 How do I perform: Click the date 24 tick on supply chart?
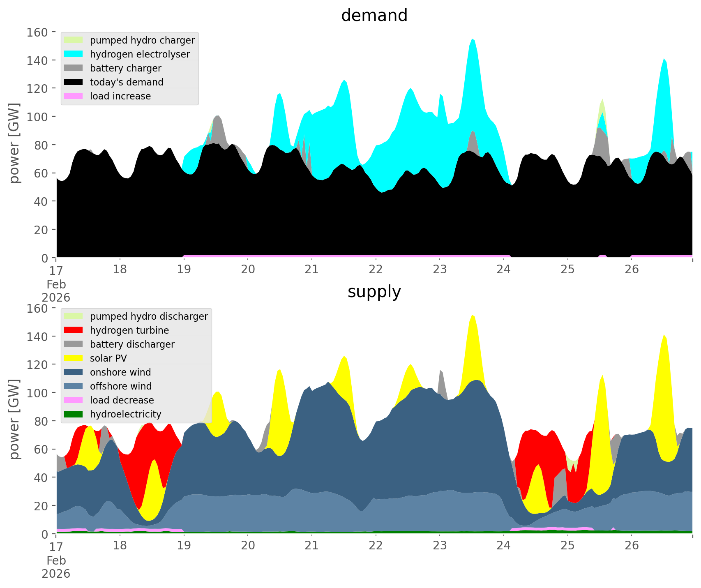(503, 546)
